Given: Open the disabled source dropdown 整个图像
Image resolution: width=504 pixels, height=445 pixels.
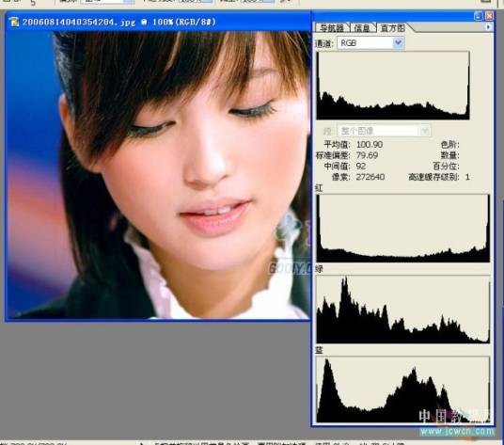Looking at the screenshot, I should click(384, 131).
